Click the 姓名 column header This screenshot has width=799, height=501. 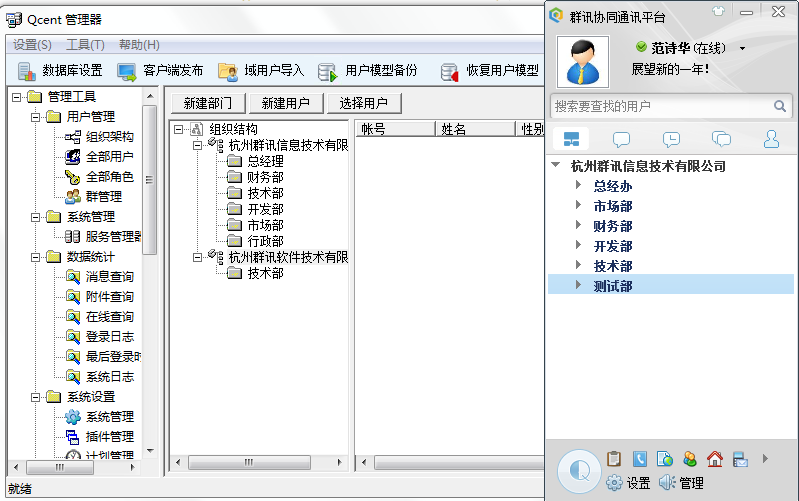point(475,129)
